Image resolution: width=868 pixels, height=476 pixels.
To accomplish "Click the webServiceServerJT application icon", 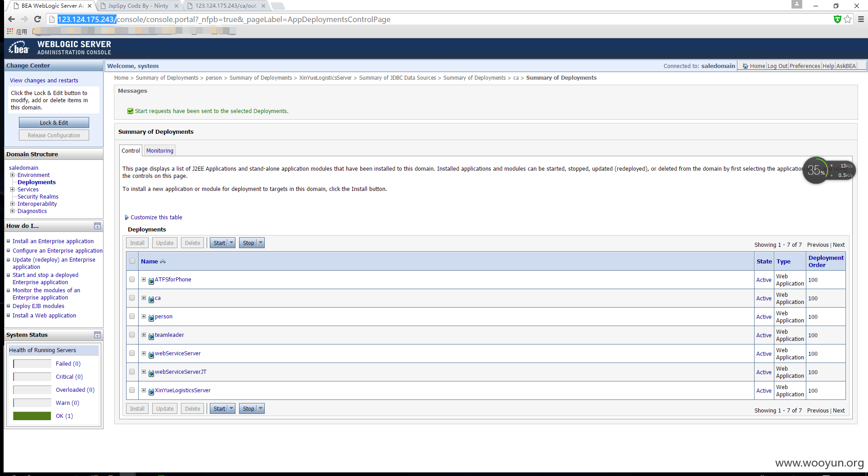I will [x=151, y=373].
